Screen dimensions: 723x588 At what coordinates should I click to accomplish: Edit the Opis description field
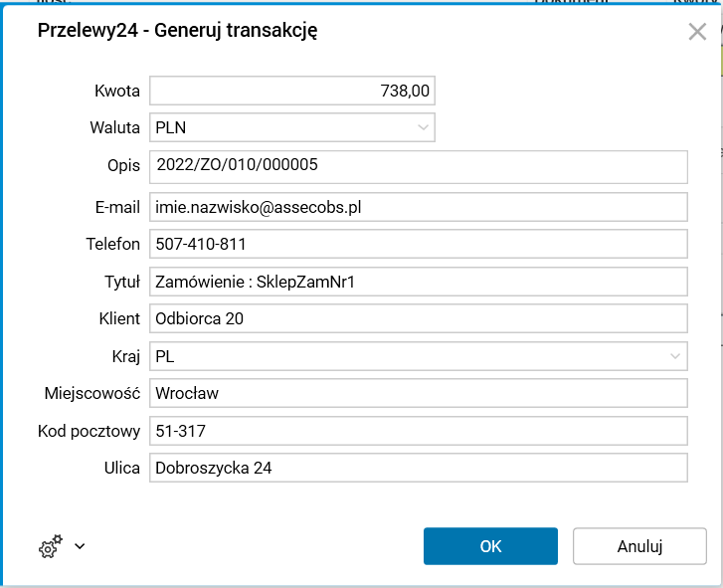pos(419,166)
